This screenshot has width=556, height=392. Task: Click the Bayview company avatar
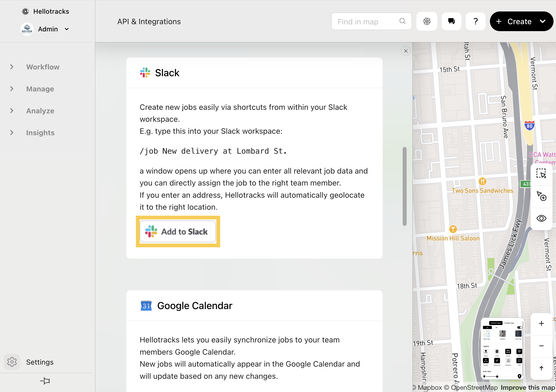click(x=27, y=29)
